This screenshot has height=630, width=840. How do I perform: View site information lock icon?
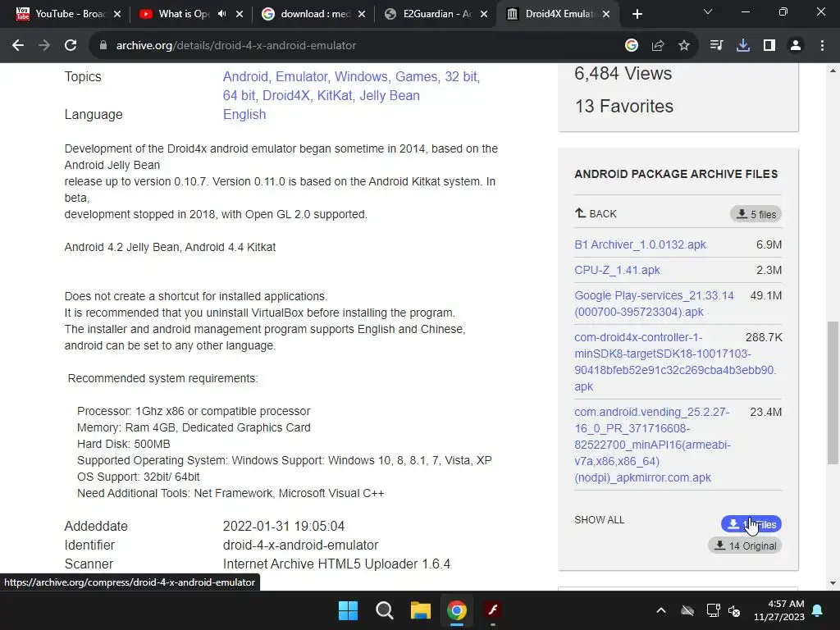[103, 46]
